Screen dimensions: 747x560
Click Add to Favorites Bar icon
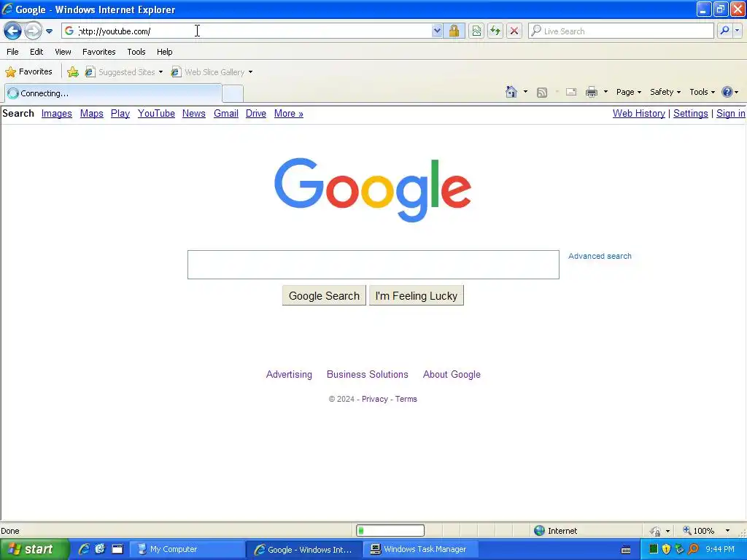(73, 72)
